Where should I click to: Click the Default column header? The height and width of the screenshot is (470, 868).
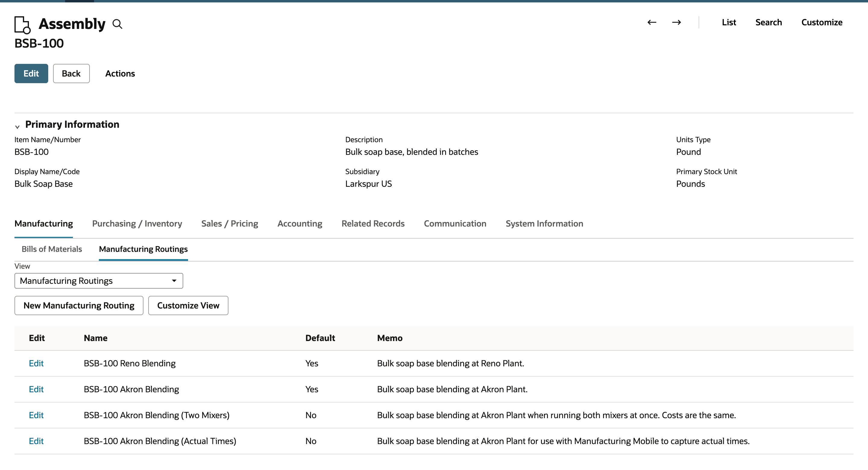tap(320, 338)
